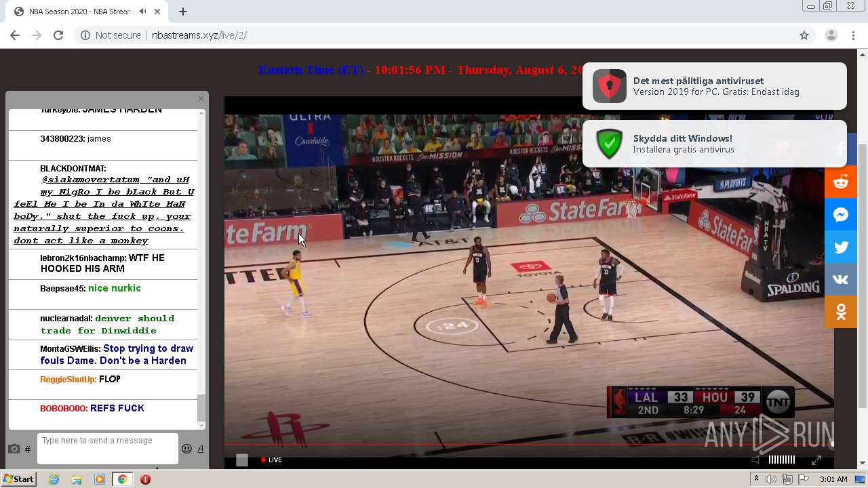The image size is (868, 488).
Task: Close the chat panel with X
Action: click(x=201, y=99)
